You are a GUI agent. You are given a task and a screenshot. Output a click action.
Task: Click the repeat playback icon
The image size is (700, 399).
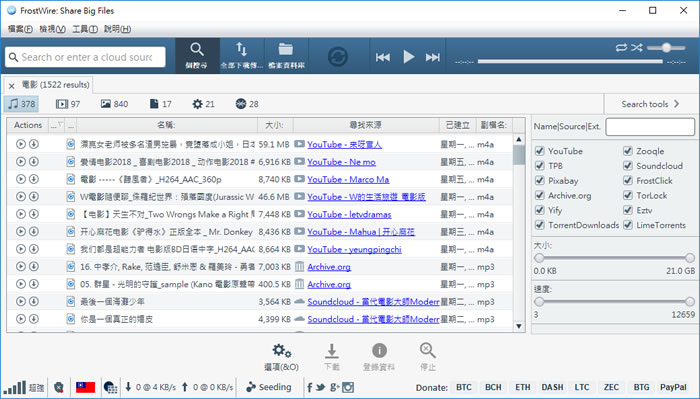point(621,47)
